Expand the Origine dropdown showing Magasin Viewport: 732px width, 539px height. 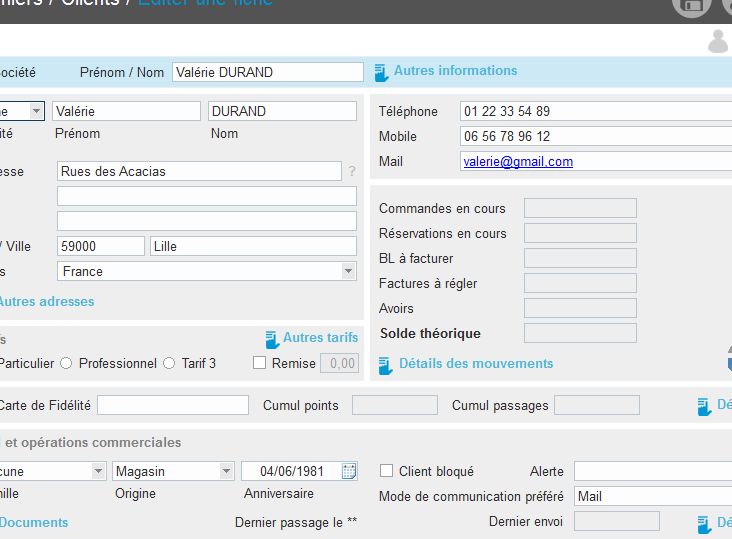pyautogui.click(x=226, y=471)
